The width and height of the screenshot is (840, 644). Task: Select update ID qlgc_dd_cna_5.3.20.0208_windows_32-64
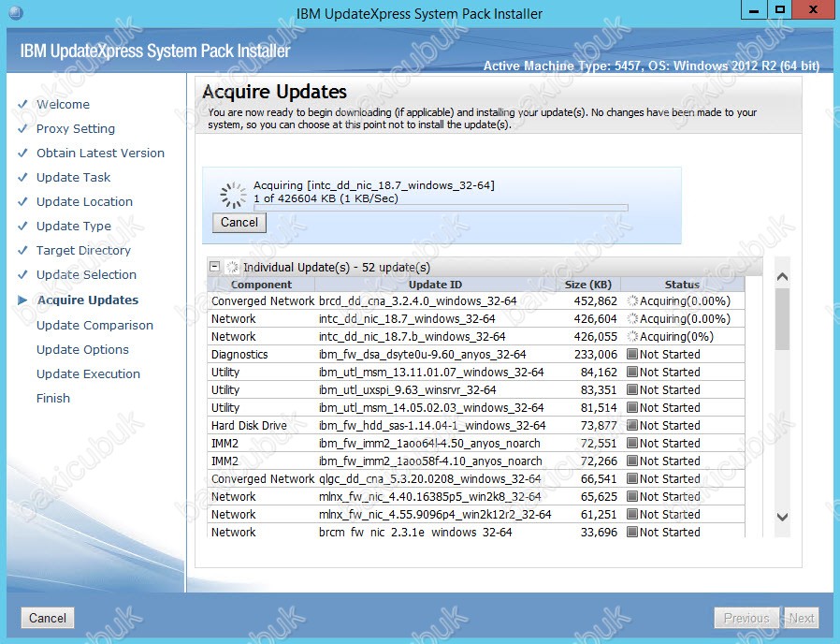[429, 479]
